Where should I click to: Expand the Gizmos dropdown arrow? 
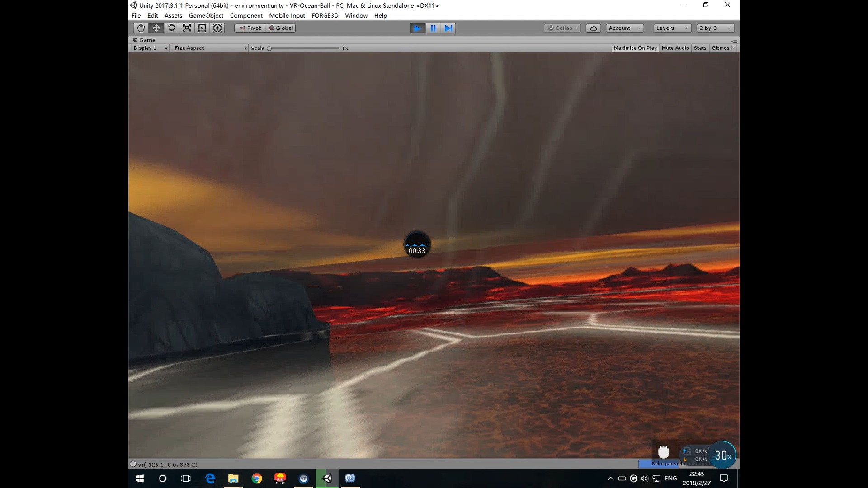pyautogui.click(x=734, y=48)
